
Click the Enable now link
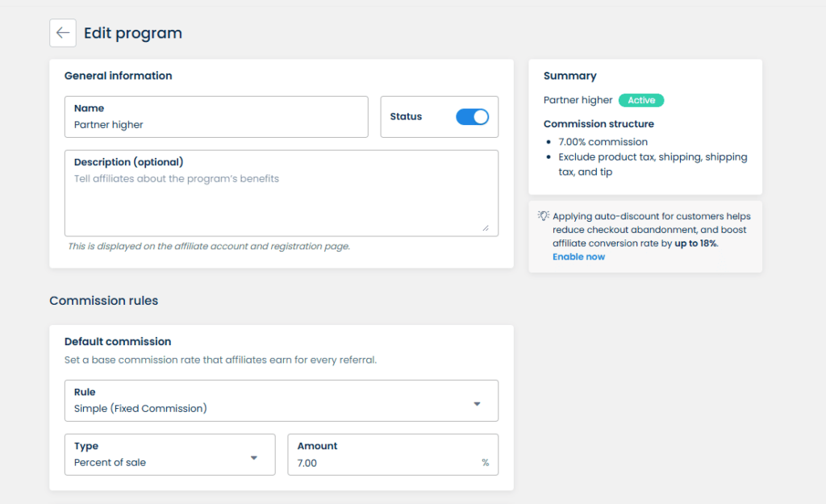pos(578,256)
